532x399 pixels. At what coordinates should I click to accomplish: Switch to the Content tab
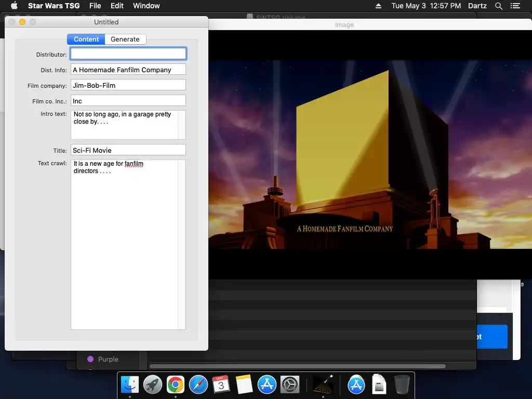pyautogui.click(x=86, y=39)
